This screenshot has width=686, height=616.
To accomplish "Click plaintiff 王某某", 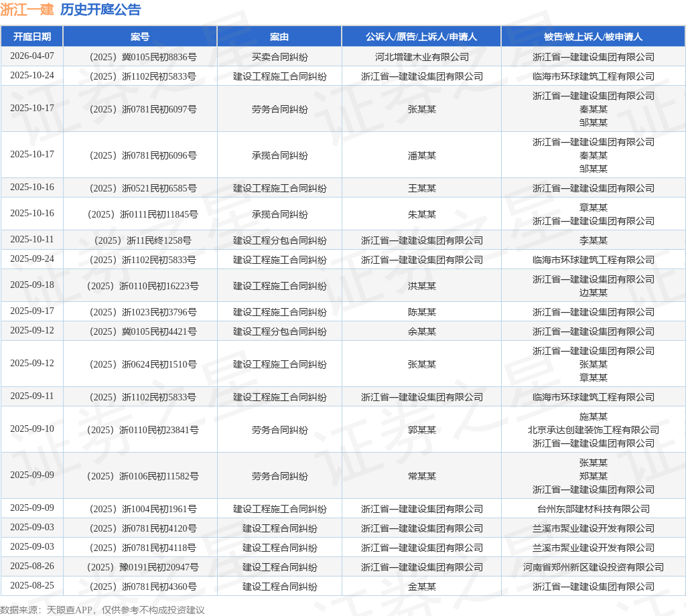I will 422,188.
